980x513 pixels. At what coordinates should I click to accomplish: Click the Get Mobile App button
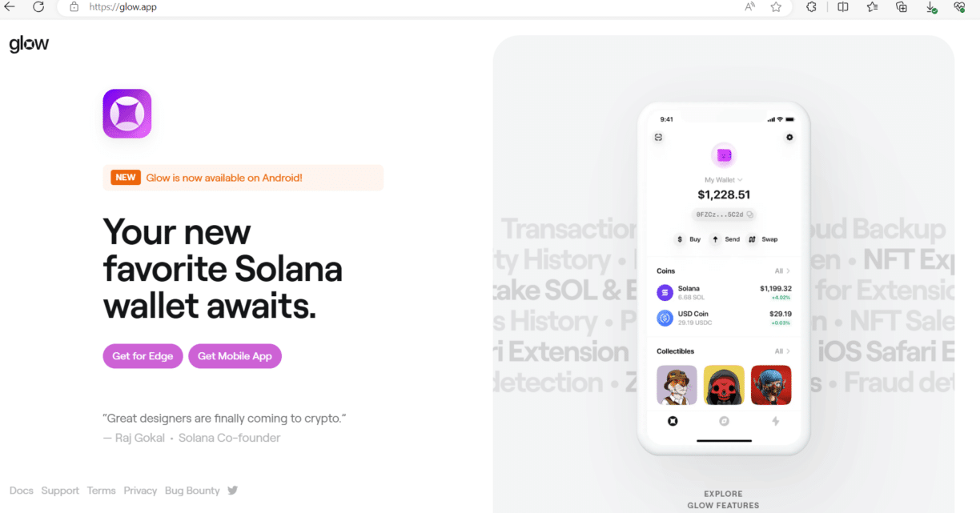pos(235,356)
